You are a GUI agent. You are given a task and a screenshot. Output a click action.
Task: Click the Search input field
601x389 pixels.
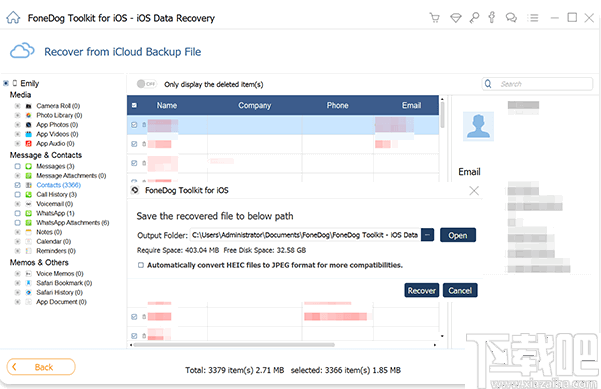point(537,84)
